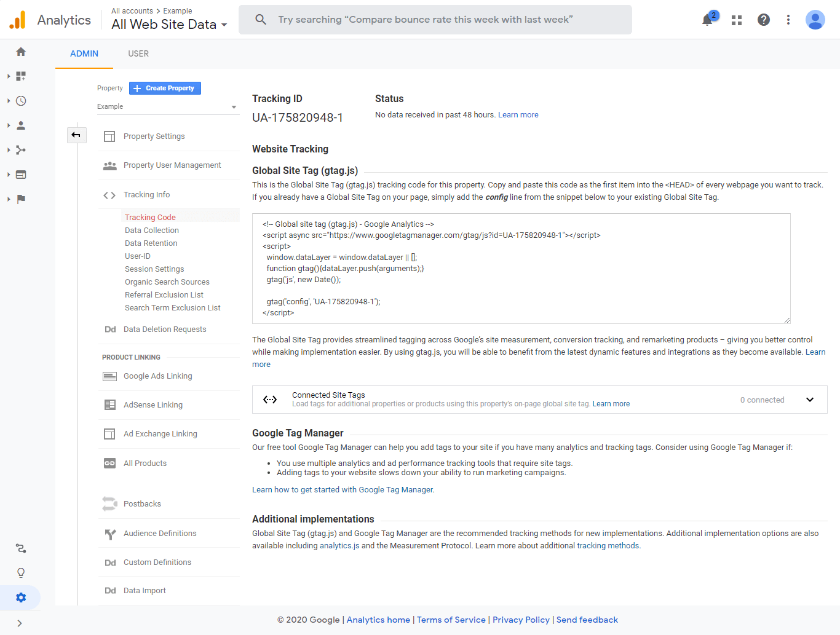This screenshot has height=635, width=840.
Task: Click the Tracking Info code brackets icon
Action: (x=109, y=195)
